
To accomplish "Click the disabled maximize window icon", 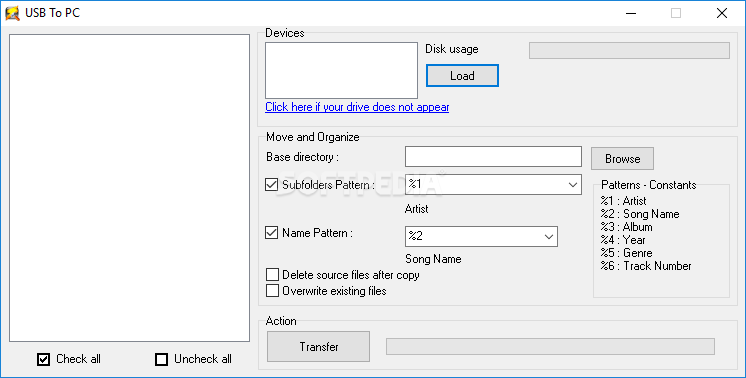I will (x=676, y=13).
